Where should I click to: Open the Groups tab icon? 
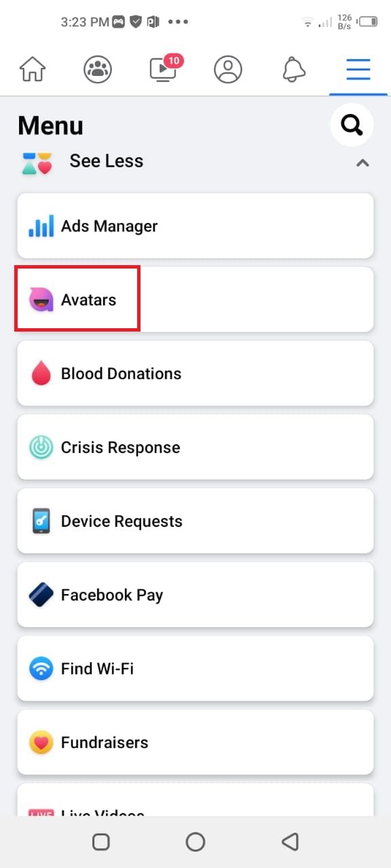98,68
